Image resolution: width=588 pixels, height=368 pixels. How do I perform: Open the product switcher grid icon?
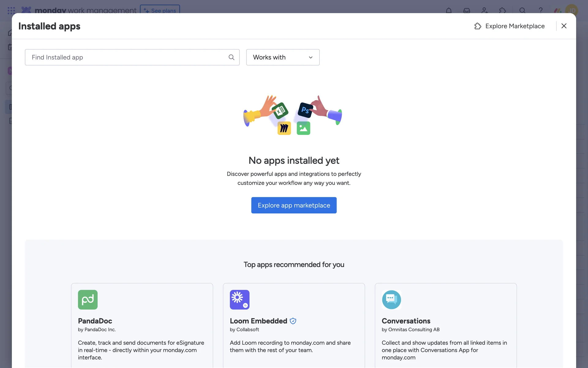[11, 10]
